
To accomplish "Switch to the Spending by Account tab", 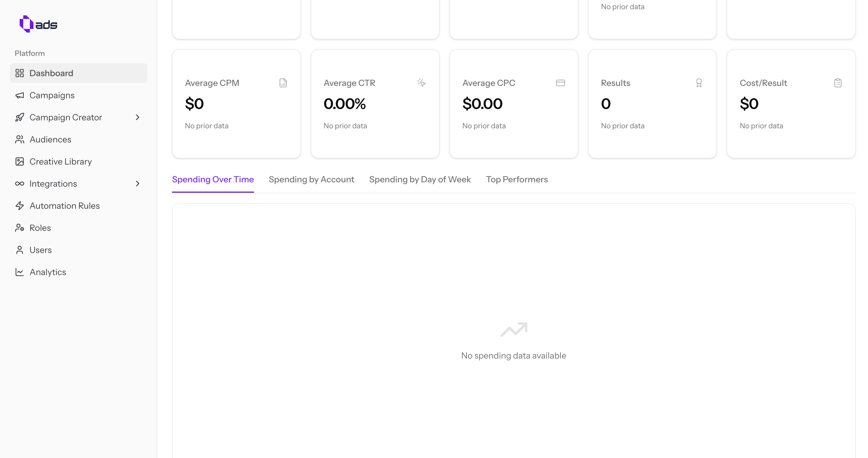I will coord(311,180).
